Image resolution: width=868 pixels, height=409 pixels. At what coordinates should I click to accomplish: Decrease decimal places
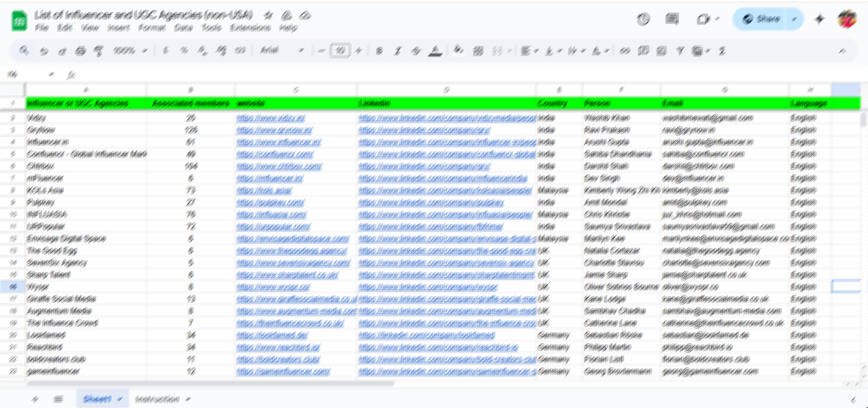coord(202,51)
